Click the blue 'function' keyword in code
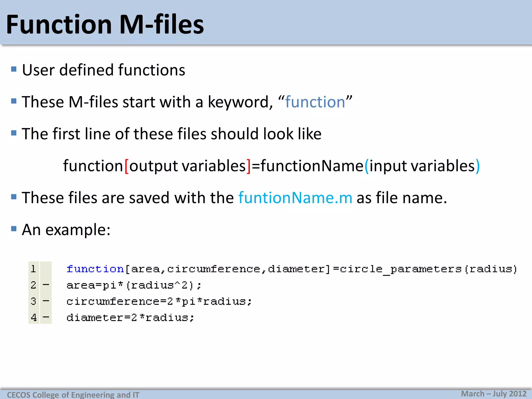 click(x=95, y=269)
